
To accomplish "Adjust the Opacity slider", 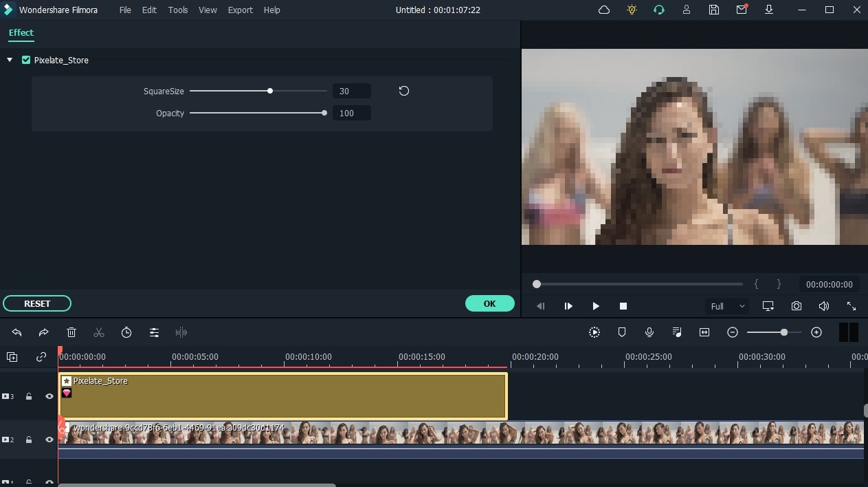I will 258,113.
